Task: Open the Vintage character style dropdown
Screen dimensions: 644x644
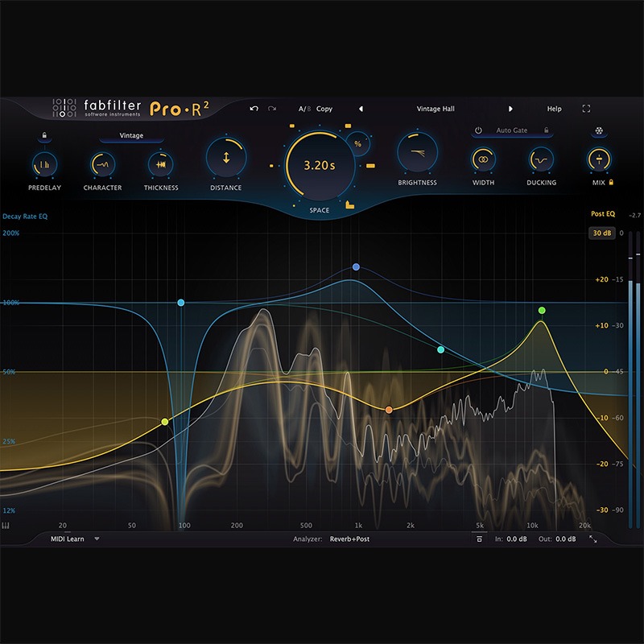Action: tap(131, 135)
